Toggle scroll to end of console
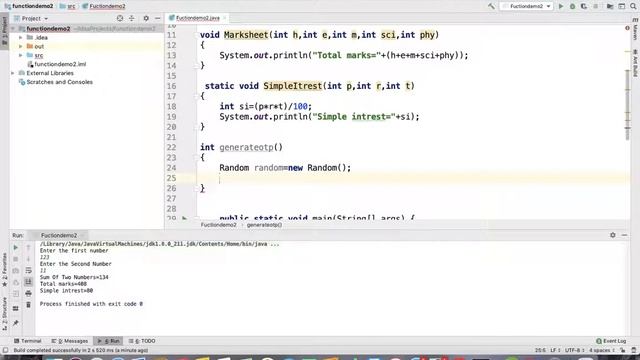 (x=28, y=282)
